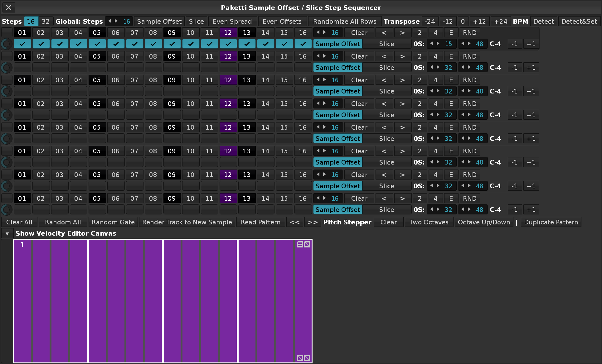Uncheck step 05 checkbox in first row

tap(97, 44)
